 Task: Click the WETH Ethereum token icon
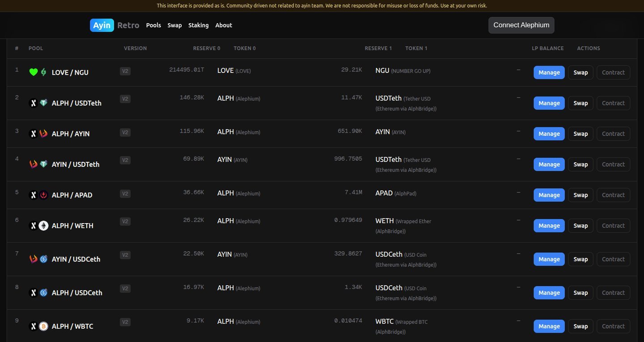click(43, 226)
